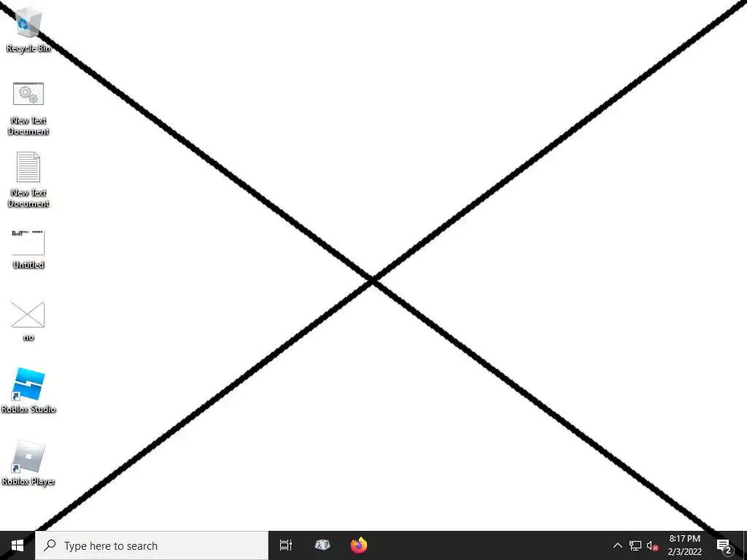The image size is (747, 560).
Task: Open the clock showing 8:17 PM
Action: pos(684,545)
